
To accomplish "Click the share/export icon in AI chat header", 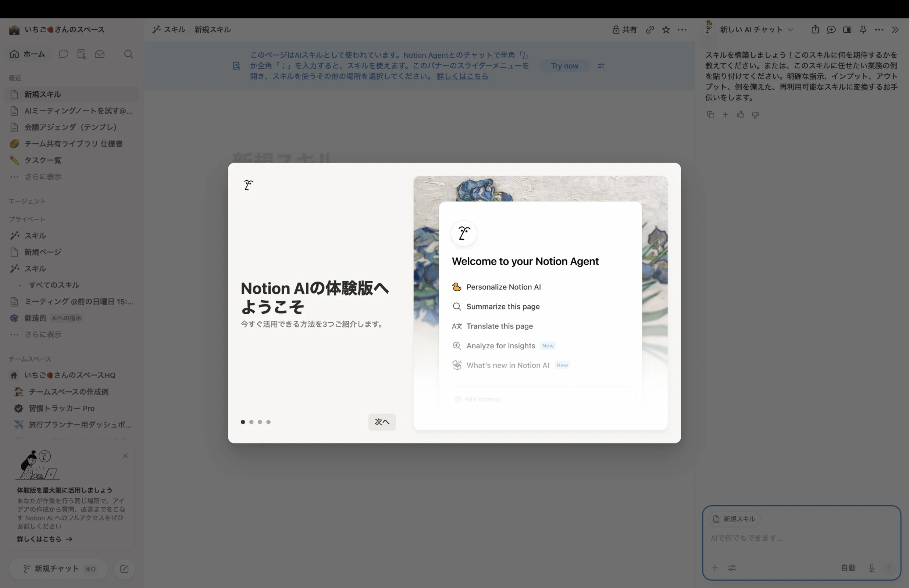I will (x=815, y=29).
